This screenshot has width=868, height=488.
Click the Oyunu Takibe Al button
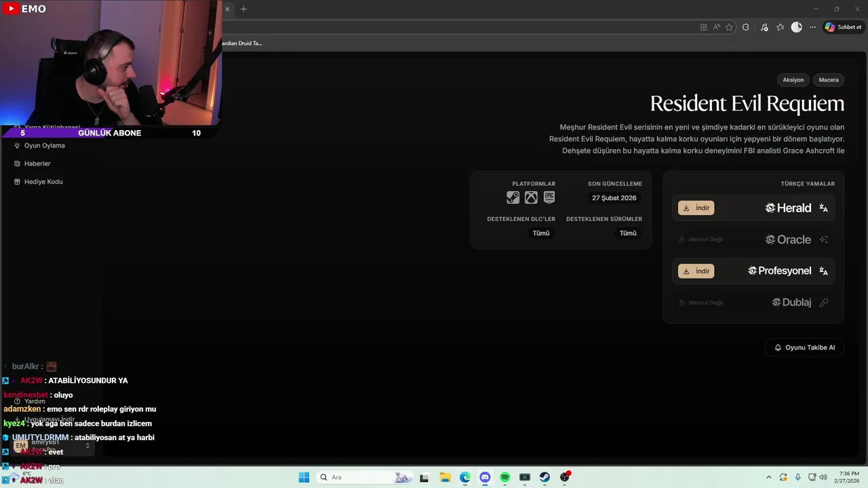point(804,347)
